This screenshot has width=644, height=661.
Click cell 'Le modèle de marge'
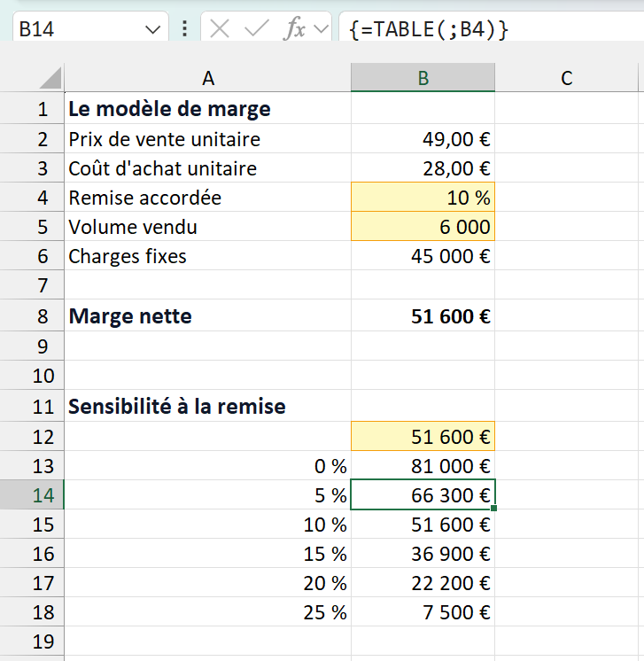coord(208,109)
